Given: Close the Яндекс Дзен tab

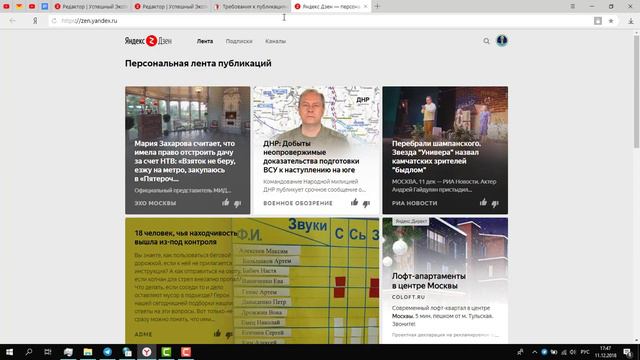Looking at the screenshot, I should click(x=365, y=7).
